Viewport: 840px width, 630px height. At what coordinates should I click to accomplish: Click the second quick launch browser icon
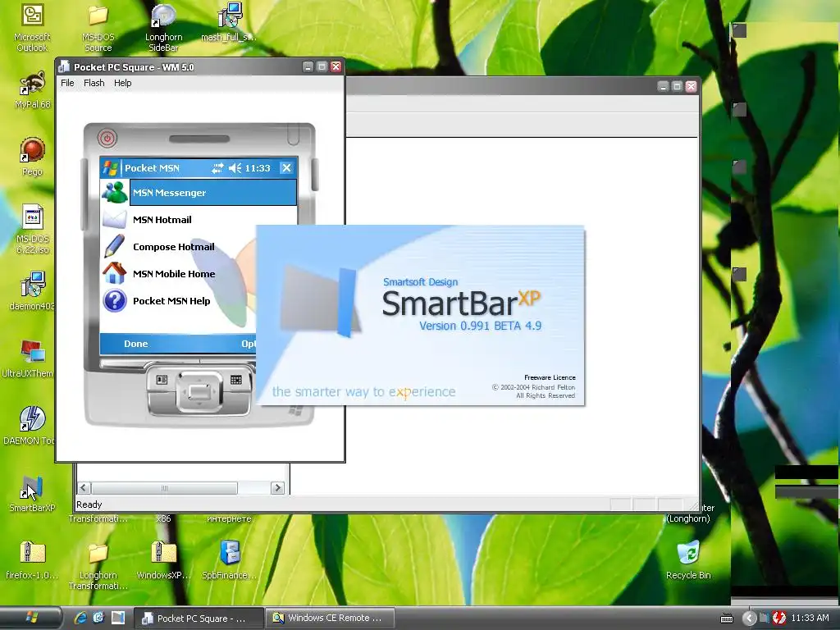click(x=98, y=618)
